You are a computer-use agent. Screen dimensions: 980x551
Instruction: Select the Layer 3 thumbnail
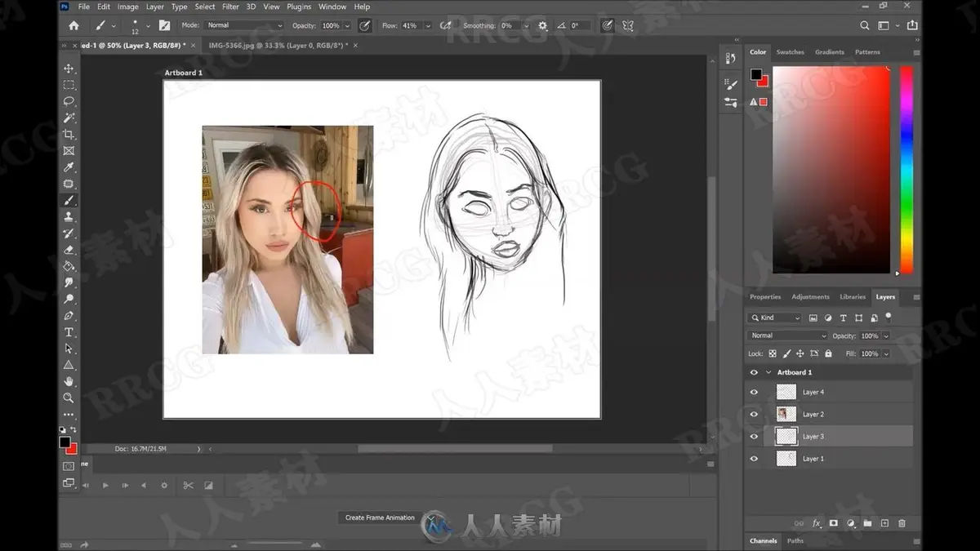(786, 437)
